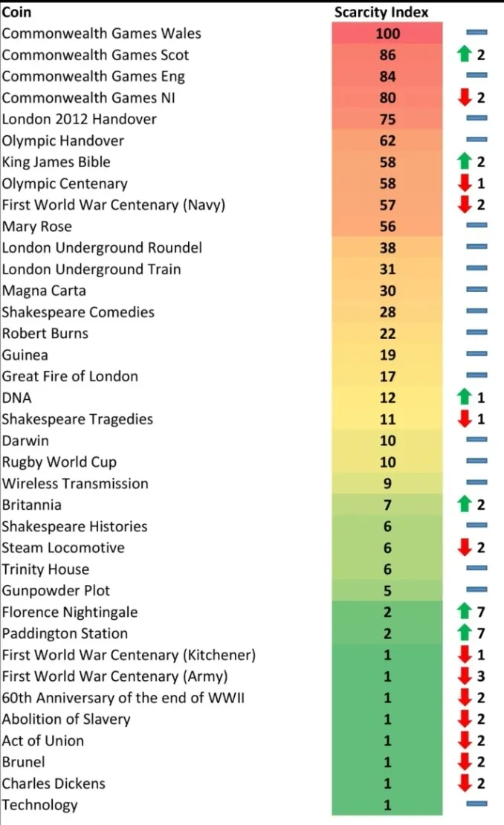Click the blue no-change dash for Mary Rose
Screen dimensions: 504x825
pos(476,225)
